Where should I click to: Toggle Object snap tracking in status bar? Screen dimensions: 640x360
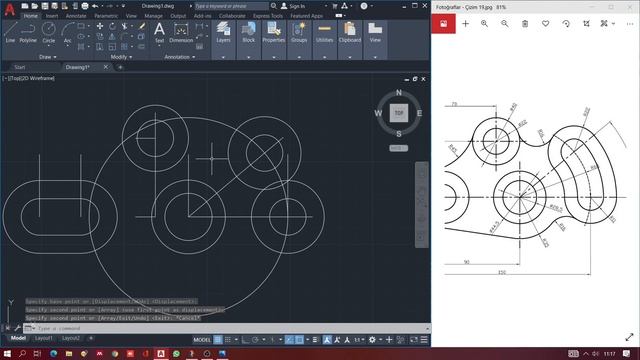click(x=289, y=340)
